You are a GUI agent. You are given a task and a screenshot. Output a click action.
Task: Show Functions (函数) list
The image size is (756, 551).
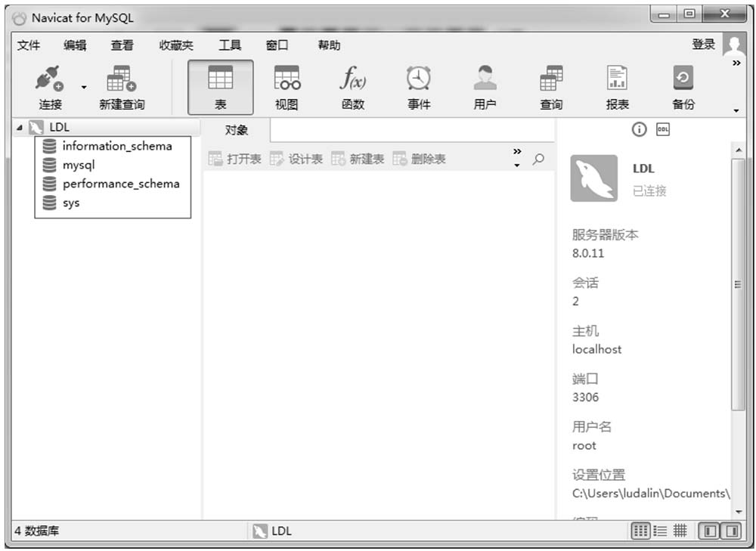tap(353, 88)
